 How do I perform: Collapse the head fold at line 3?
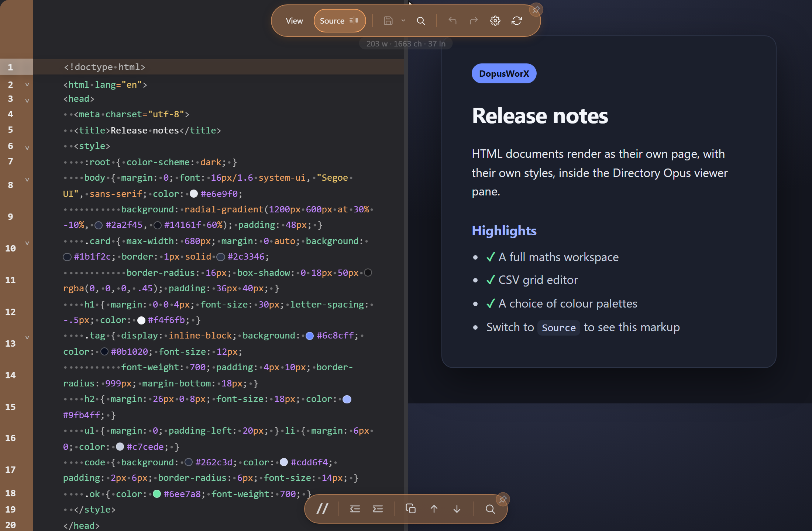click(x=27, y=101)
